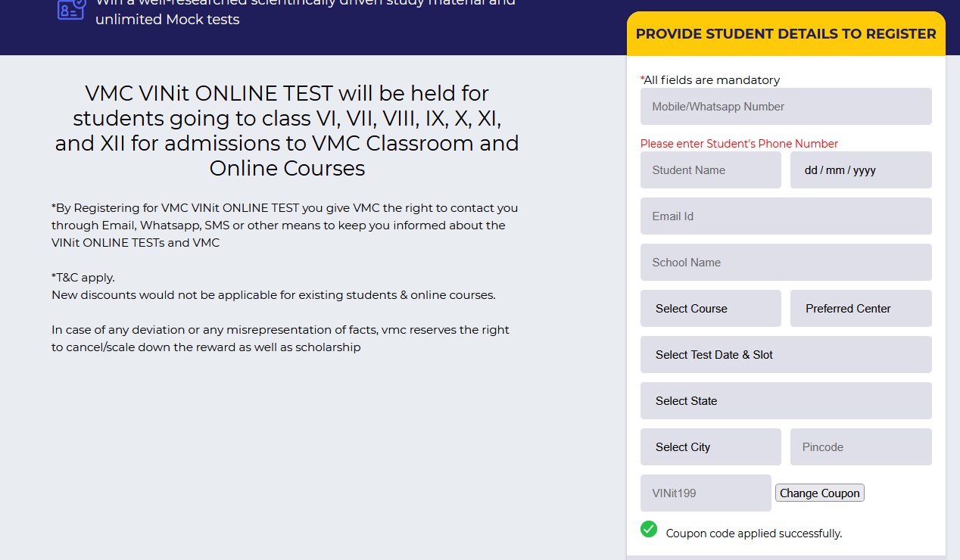Click the Mobile/Whatsapp Number input field

coord(786,107)
